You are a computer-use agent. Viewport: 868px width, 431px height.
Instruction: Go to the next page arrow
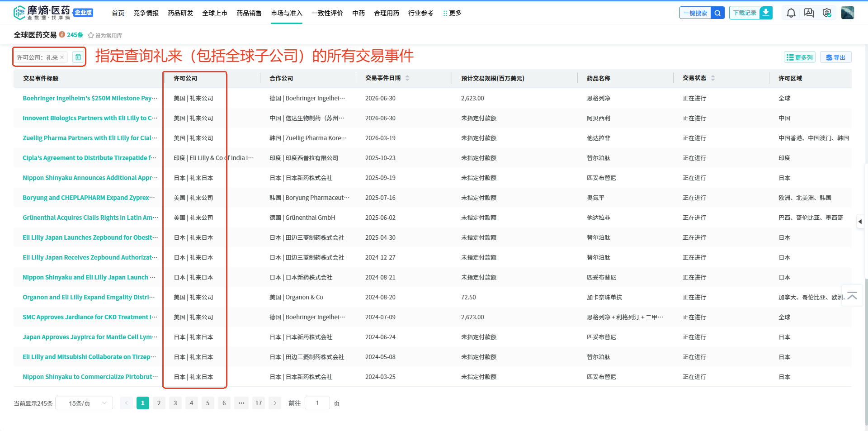point(275,403)
